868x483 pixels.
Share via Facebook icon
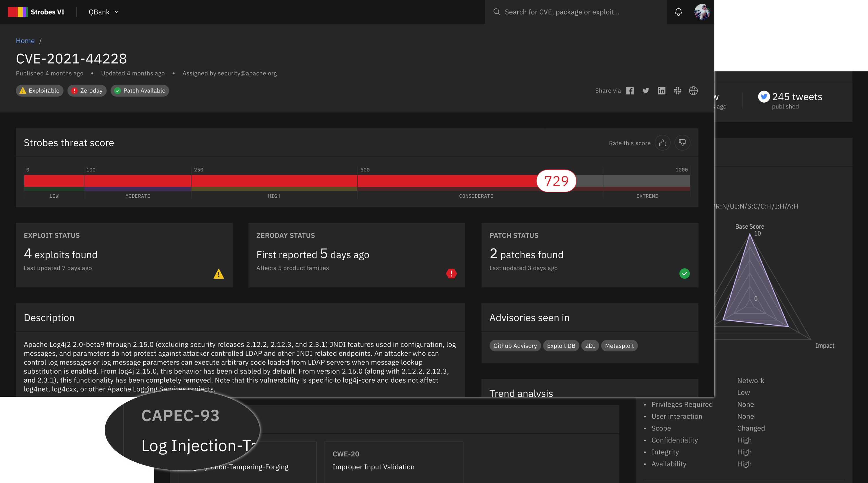tap(630, 90)
